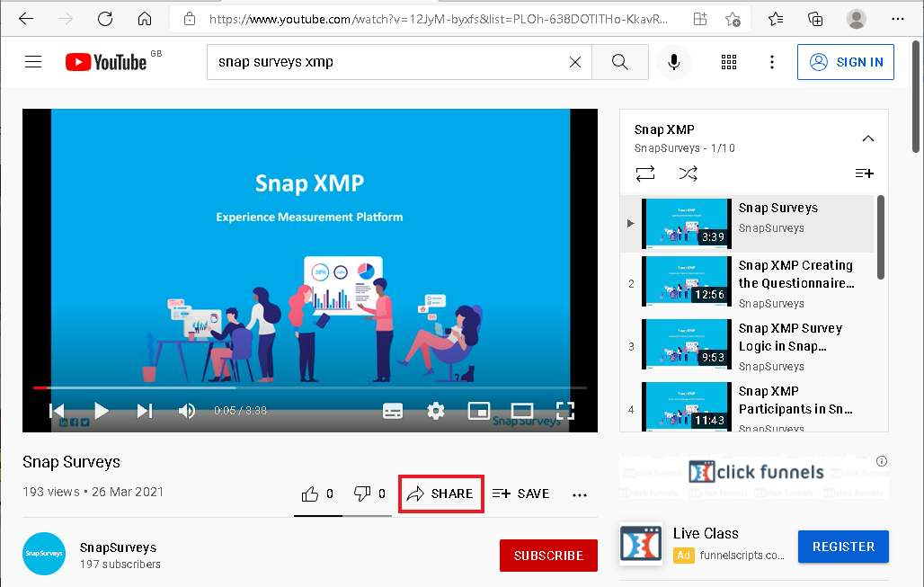924x587 pixels.
Task: Save the playlist to library
Action: tap(864, 173)
